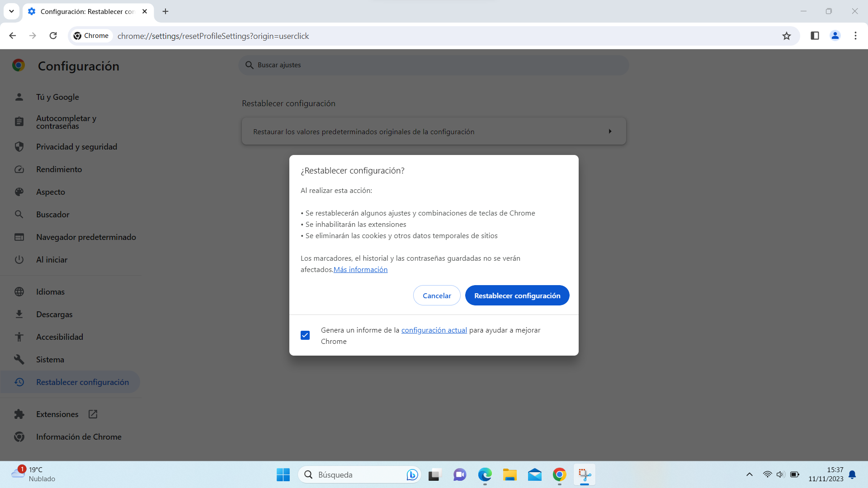Click the Buscar ajustes search field

434,65
